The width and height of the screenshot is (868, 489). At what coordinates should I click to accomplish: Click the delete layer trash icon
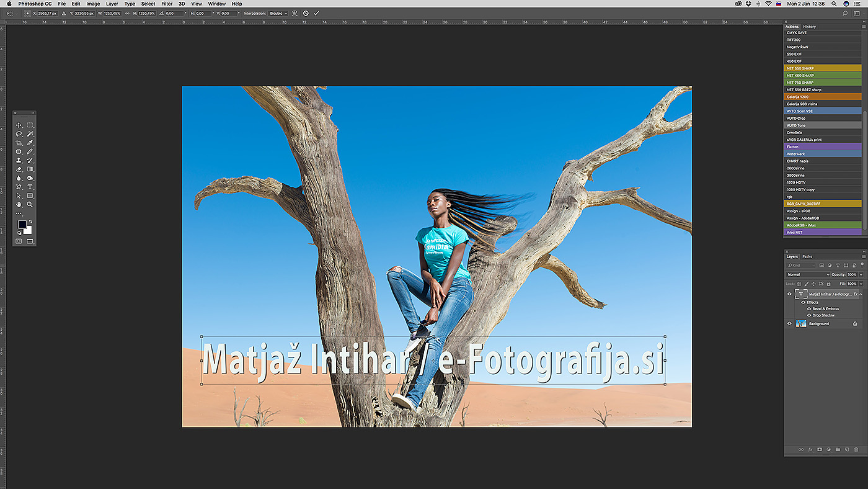tap(856, 449)
